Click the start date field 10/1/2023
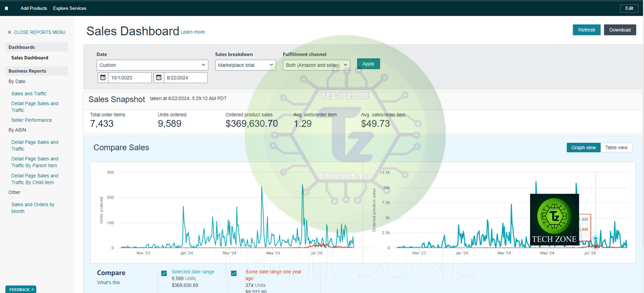The width and height of the screenshot is (644, 293). pyautogui.click(x=130, y=78)
